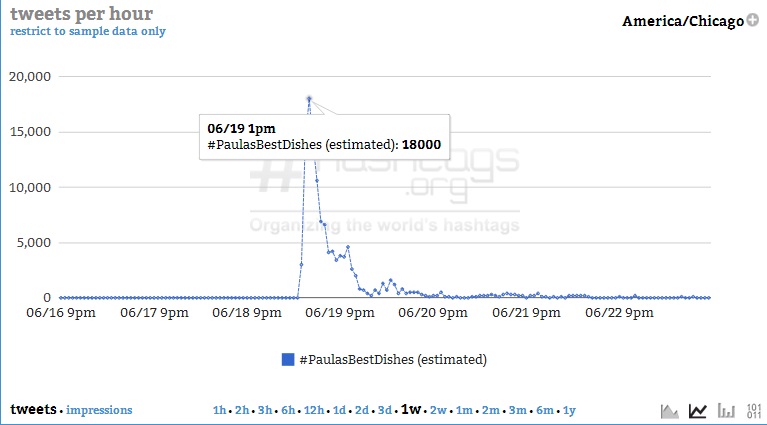Click the plus icon beside America/Chicago
Image resolution: width=767 pixels, height=425 pixels.
pyautogui.click(x=752, y=20)
